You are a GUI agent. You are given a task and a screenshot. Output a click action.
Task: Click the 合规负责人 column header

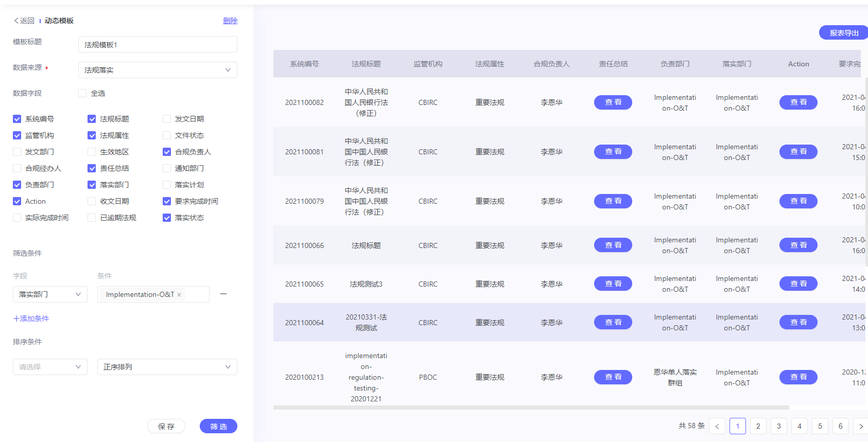click(551, 64)
